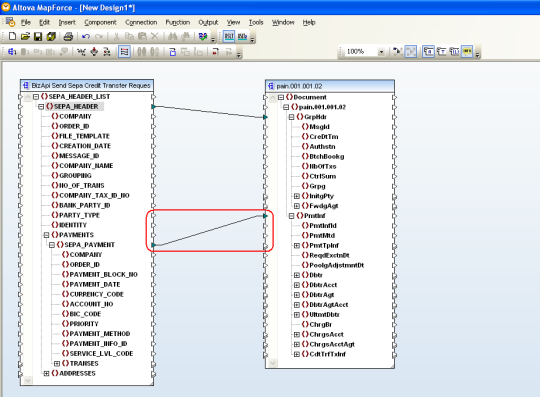Select the ChrgBr element

point(321,325)
